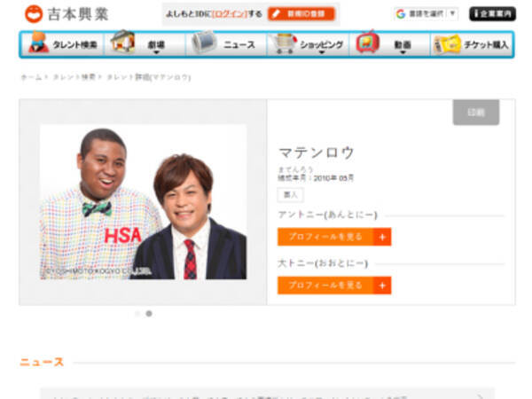Click the Yoshimoto Kogyo smiley logo icon
Image resolution: width=532 pixels, height=399 pixels.
pos(34,14)
